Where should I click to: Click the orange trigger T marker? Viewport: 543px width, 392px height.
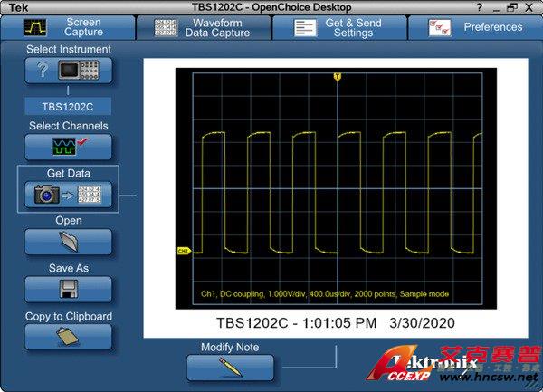[337, 78]
